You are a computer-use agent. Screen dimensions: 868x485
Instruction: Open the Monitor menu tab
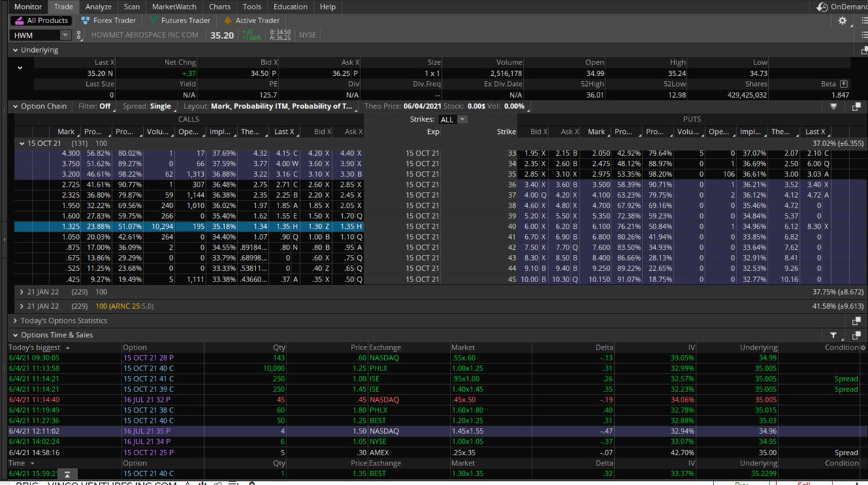point(28,7)
